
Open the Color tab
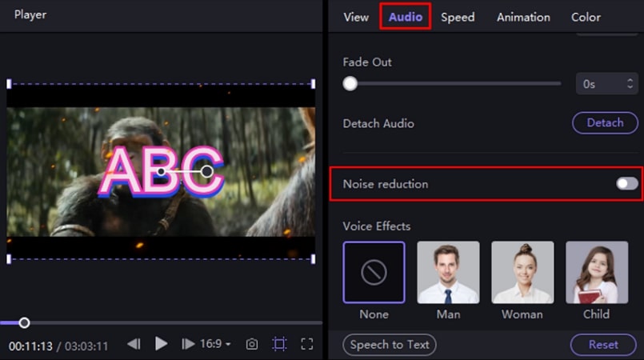tap(586, 18)
